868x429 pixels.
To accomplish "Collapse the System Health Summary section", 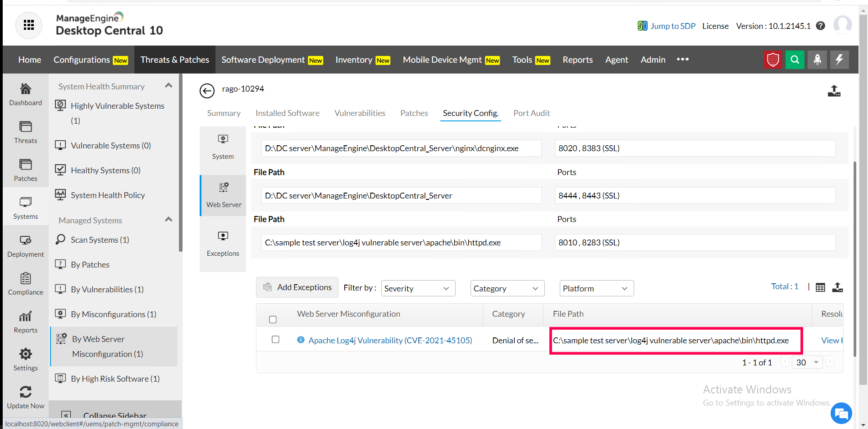I will (169, 86).
